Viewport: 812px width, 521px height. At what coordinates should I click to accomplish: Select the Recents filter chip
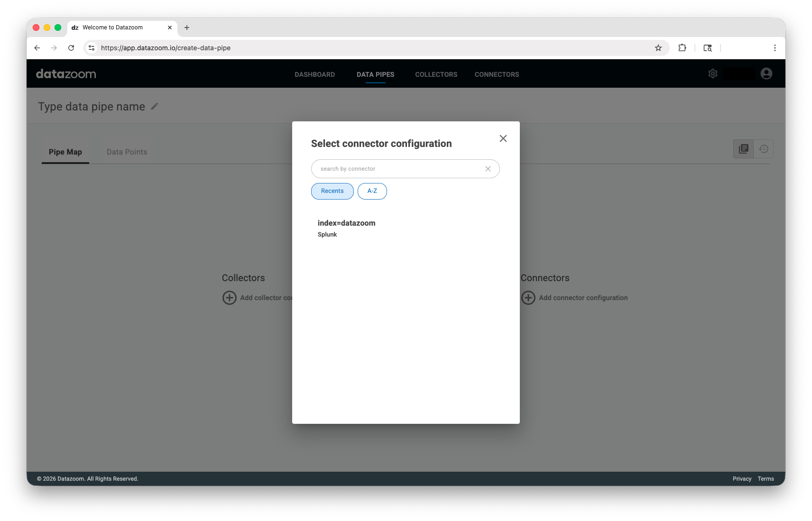[332, 191]
